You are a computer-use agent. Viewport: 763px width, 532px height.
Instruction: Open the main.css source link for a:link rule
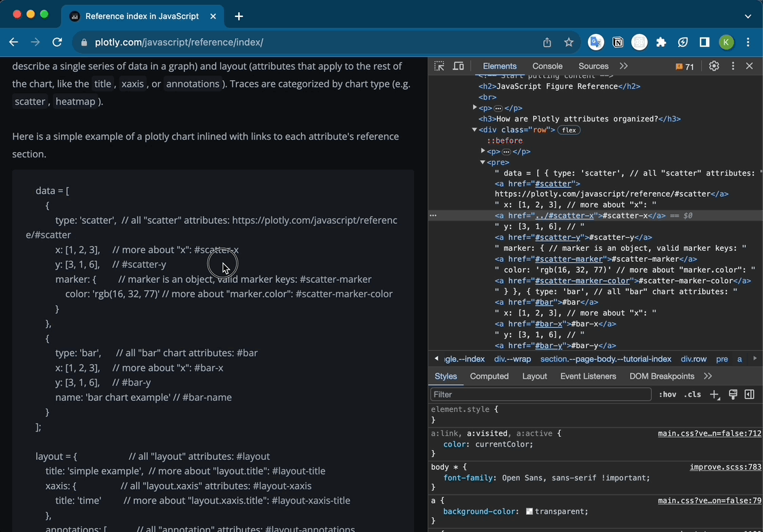tap(709, 434)
